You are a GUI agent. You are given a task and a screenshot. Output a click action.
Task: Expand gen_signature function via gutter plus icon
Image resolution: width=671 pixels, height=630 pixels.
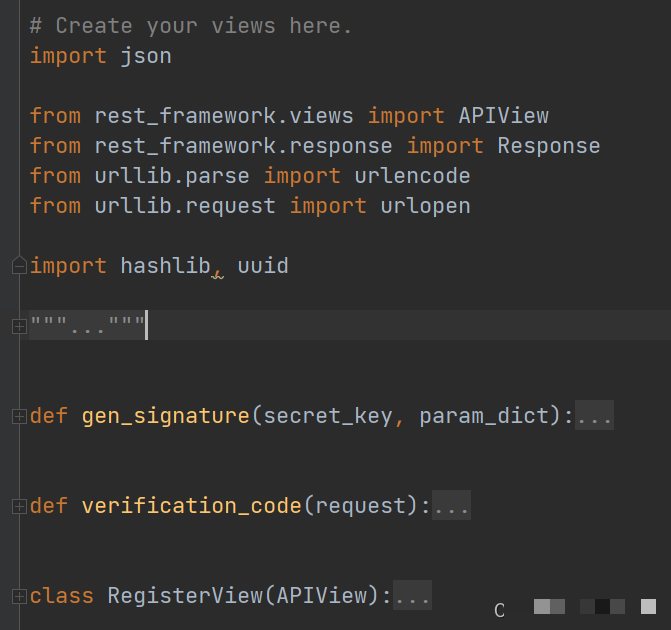pos(18,416)
